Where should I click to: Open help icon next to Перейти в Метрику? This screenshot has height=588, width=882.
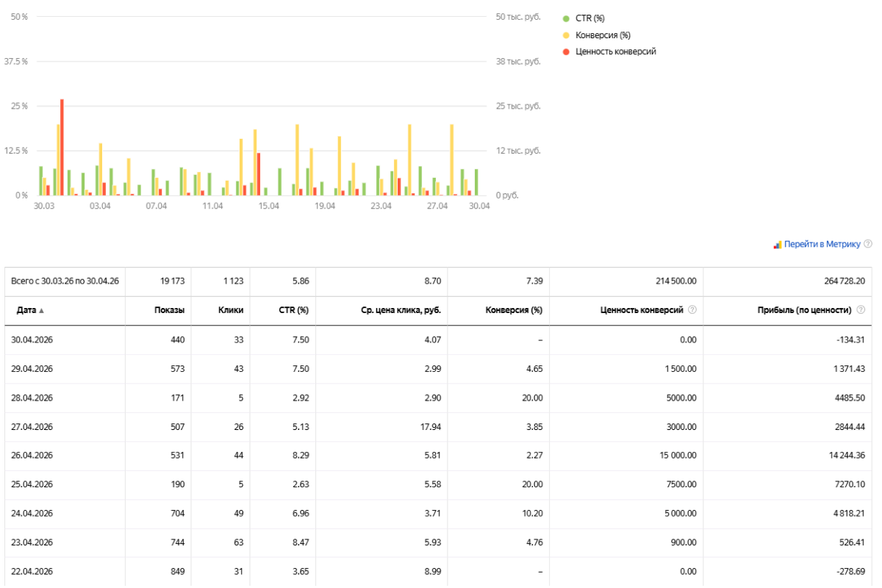pos(868,244)
